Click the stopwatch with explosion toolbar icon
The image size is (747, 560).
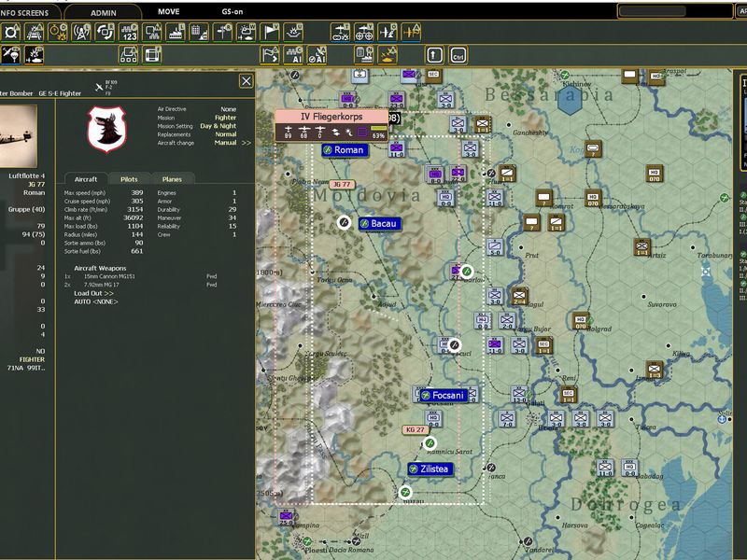[58, 33]
